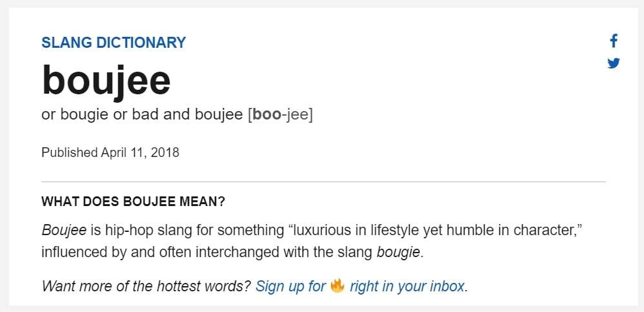This screenshot has height=312, width=644.
Task: Click the "right in your inbox" link text
Action: click(407, 286)
